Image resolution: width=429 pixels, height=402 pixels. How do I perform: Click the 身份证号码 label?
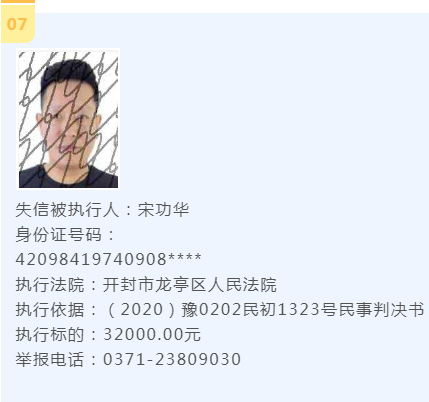click(58, 234)
